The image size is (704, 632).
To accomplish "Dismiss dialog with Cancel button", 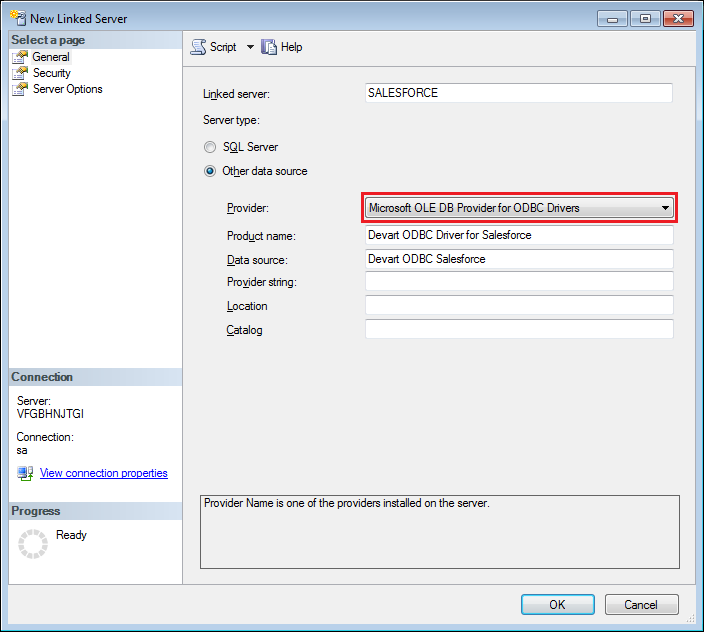I will tap(641, 605).
